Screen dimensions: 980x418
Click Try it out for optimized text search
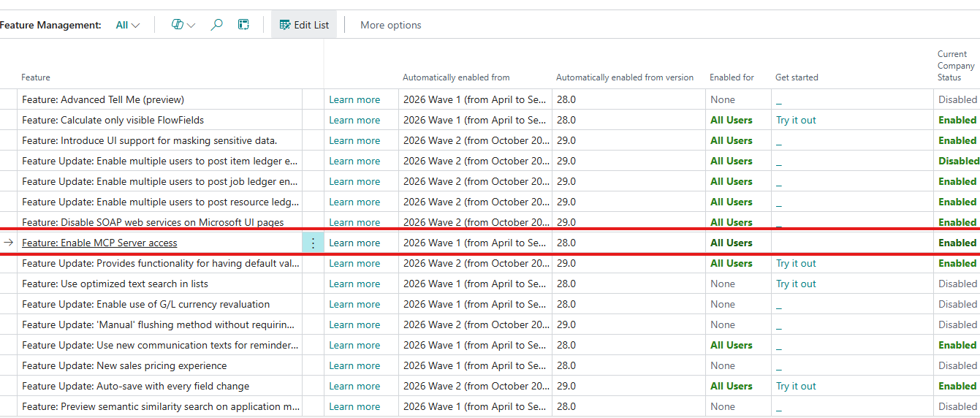tap(796, 284)
